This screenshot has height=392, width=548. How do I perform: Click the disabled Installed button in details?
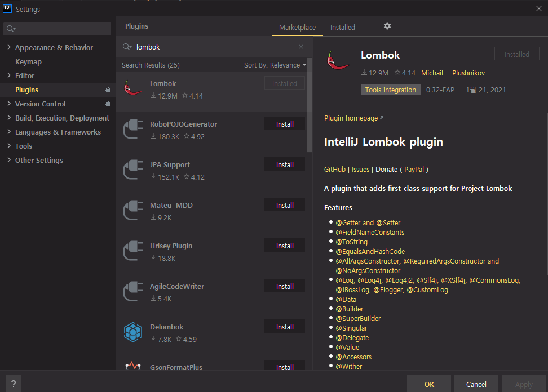(516, 54)
